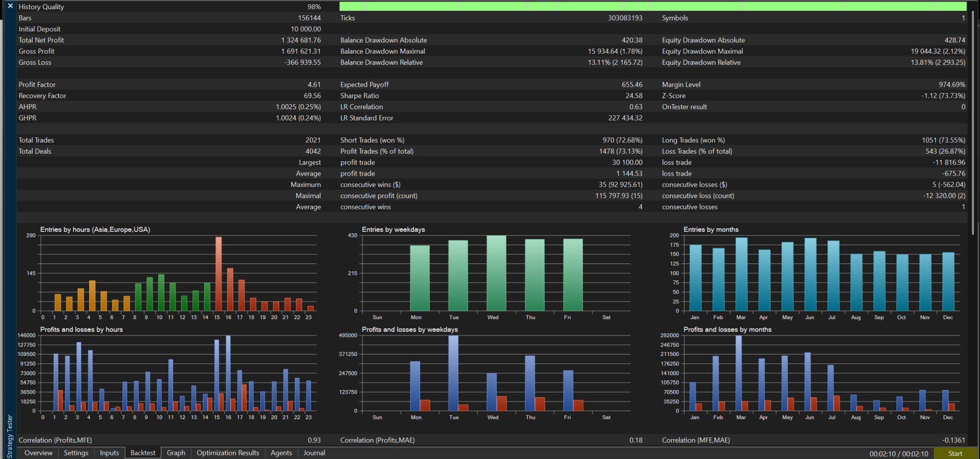980x459 pixels.
Task: Click the Strategy Tester vertical label
Action: 10,436
